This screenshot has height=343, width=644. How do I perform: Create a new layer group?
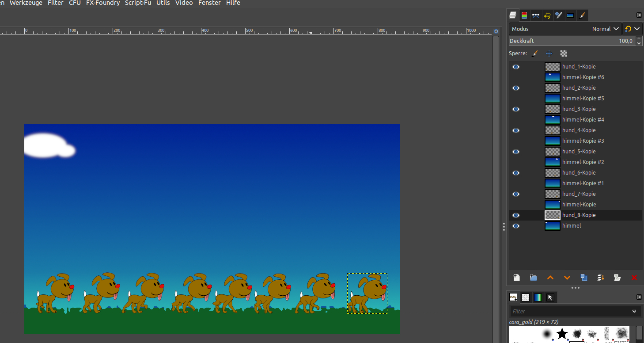click(x=533, y=278)
